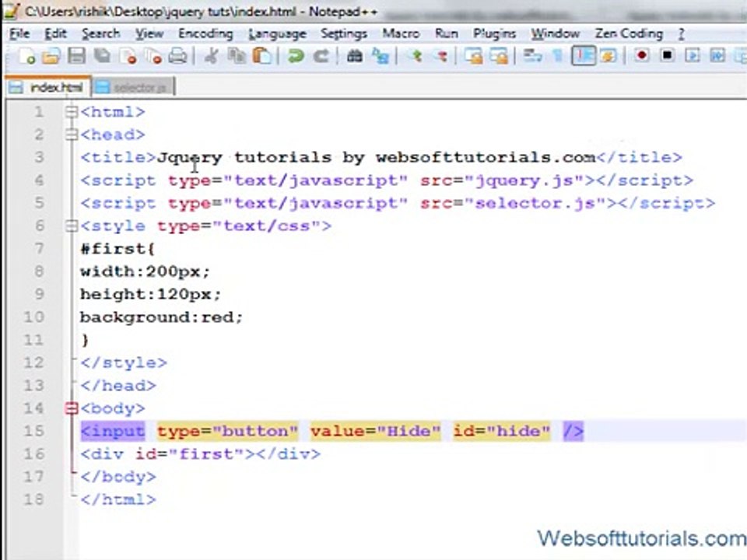
Task: Click the closing </style> tag on line 12
Action: [124, 363]
